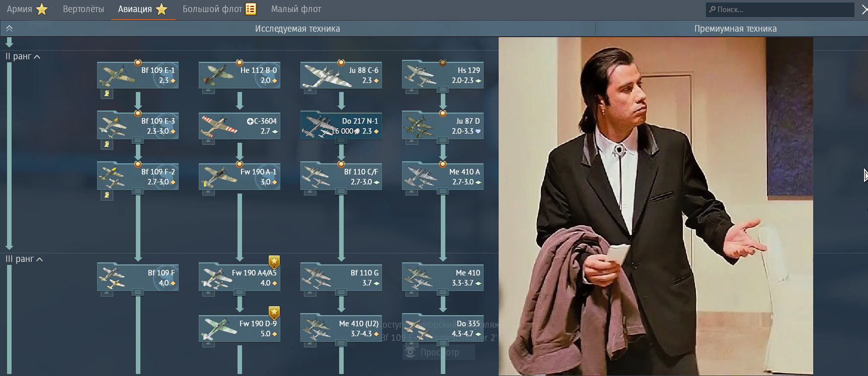Expand the Ju 87 D group list
This screenshot has width=868, height=376.
pyautogui.click(x=442, y=141)
